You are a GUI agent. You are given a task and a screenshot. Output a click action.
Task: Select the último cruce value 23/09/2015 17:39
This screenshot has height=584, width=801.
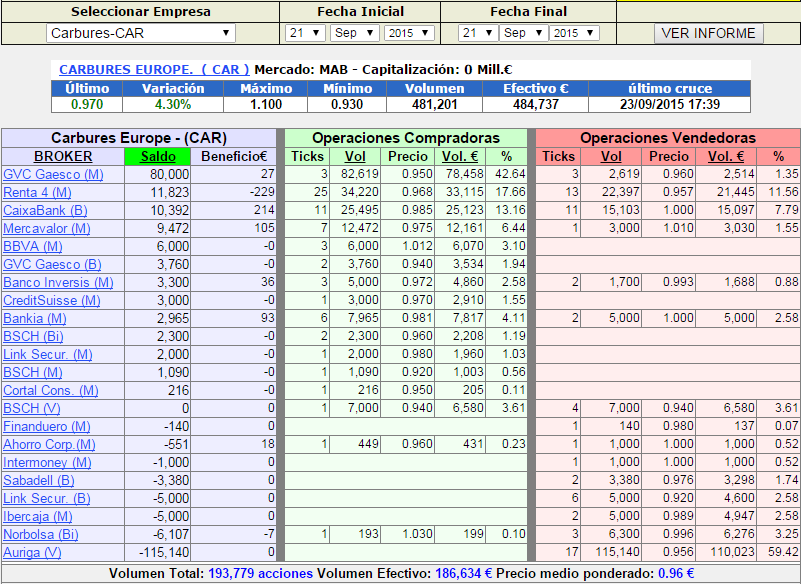click(670, 105)
